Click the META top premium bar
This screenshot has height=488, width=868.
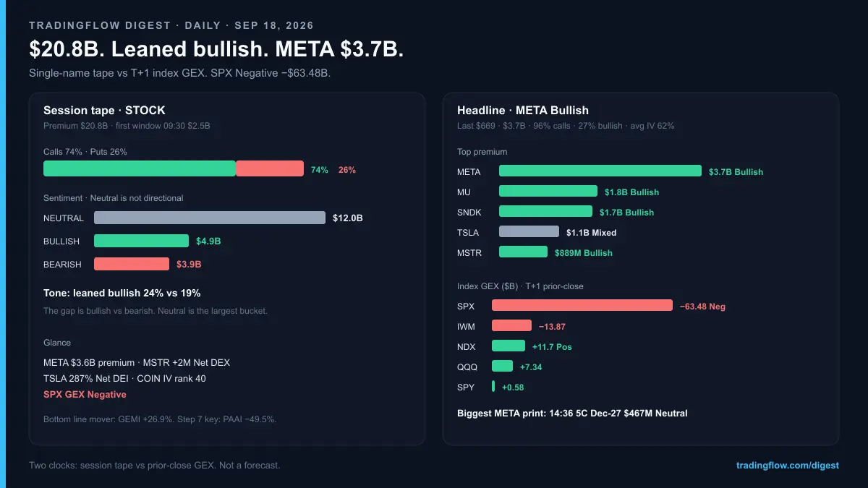point(600,171)
